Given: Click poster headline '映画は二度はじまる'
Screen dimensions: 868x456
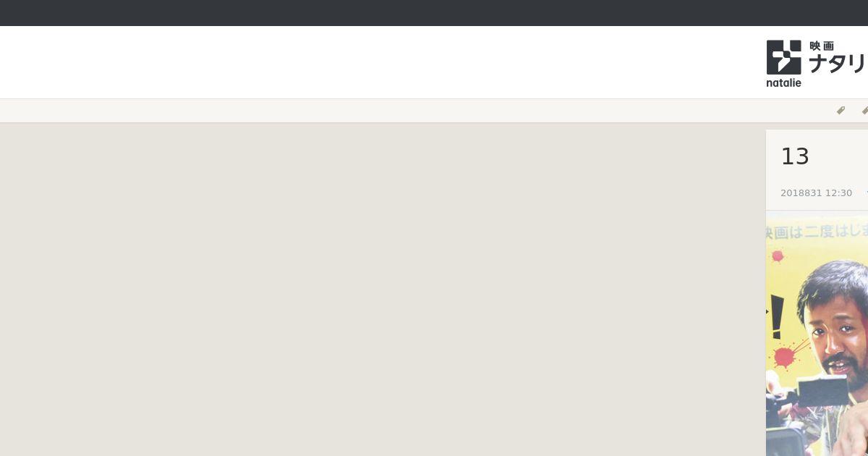Looking at the screenshot, I should (x=817, y=233).
